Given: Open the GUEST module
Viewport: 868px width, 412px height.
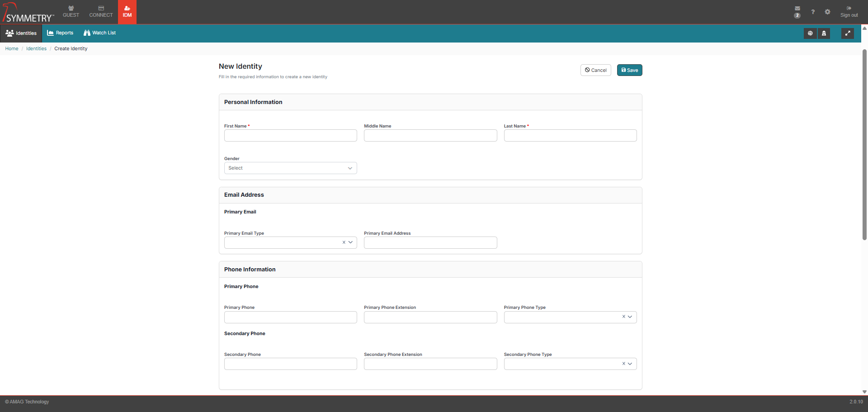Looking at the screenshot, I should pyautogui.click(x=71, y=12).
